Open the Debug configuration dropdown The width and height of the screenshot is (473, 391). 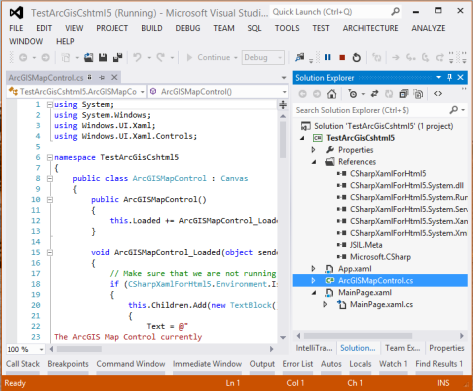coord(263,58)
